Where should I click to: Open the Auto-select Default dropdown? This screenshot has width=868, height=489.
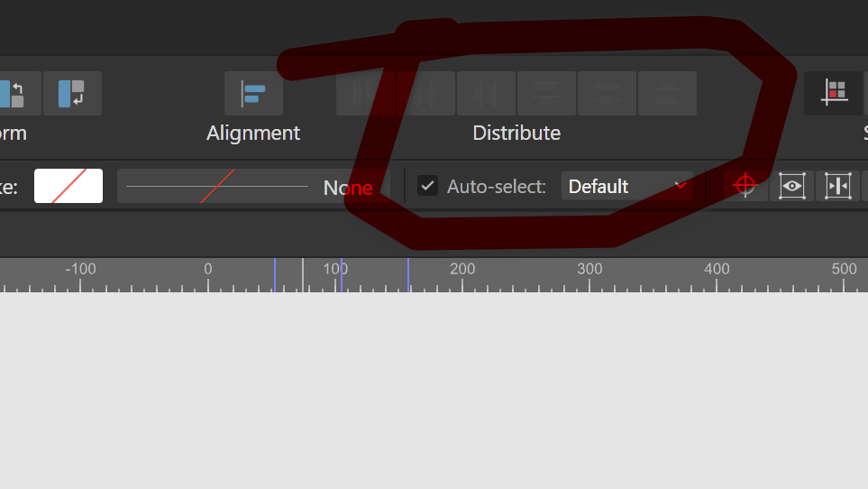(626, 186)
